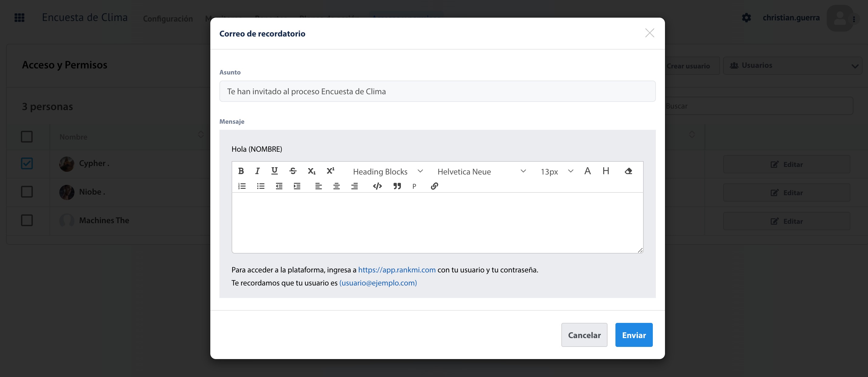Click Editar for the Cypher row
The height and width of the screenshot is (377, 868).
click(787, 164)
